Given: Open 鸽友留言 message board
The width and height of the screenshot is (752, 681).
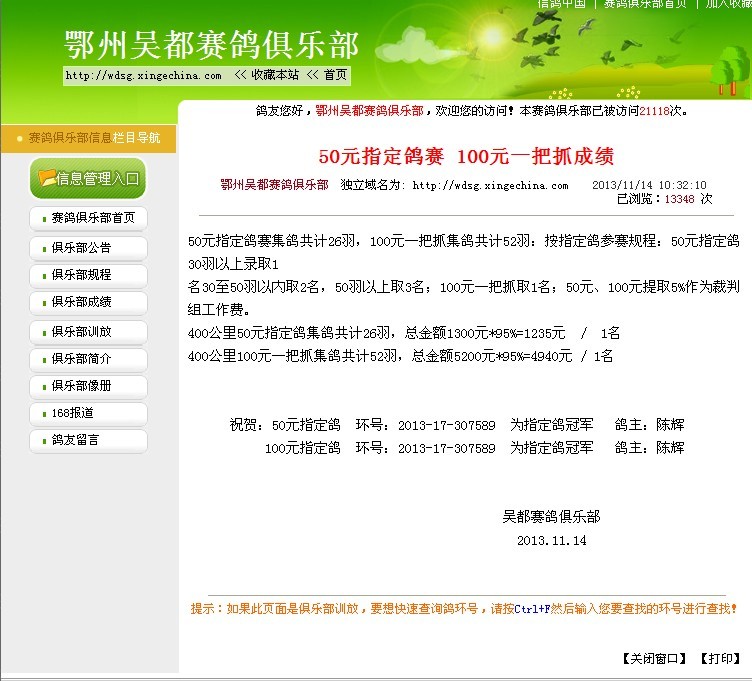Looking at the screenshot, I should (x=75, y=440).
